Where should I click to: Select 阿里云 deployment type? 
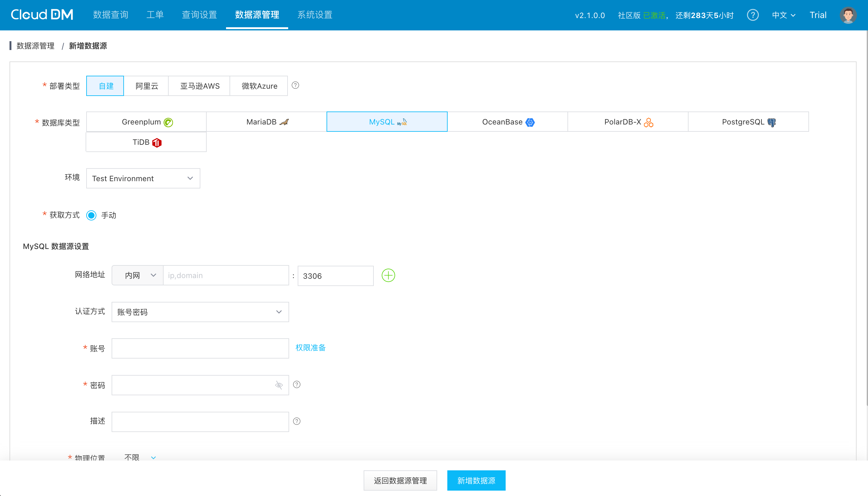click(x=146, y=86)
